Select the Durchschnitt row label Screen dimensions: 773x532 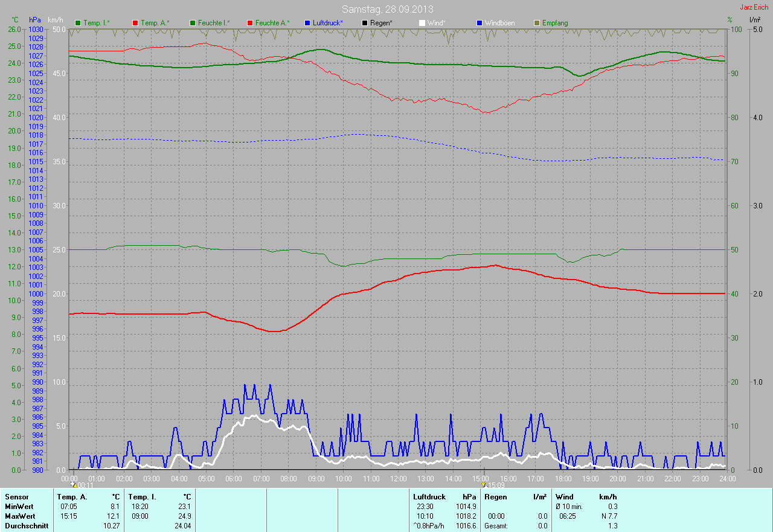[26, 526]
